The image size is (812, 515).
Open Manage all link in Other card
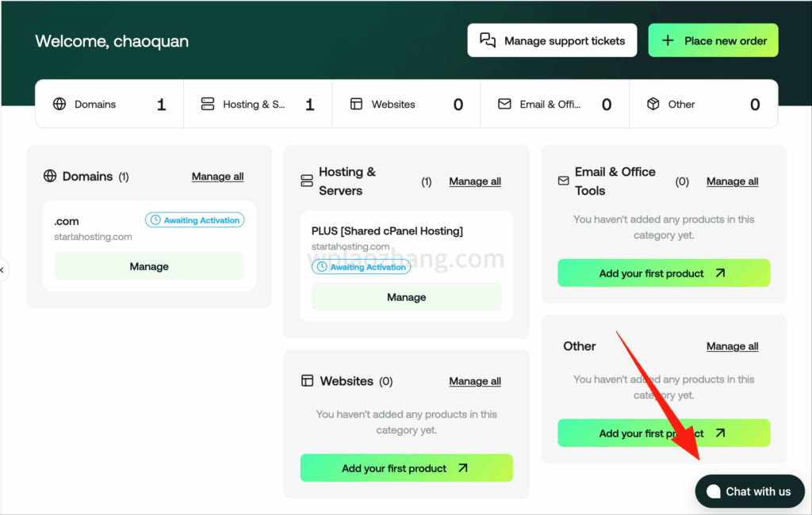click(x=732, y=346)
